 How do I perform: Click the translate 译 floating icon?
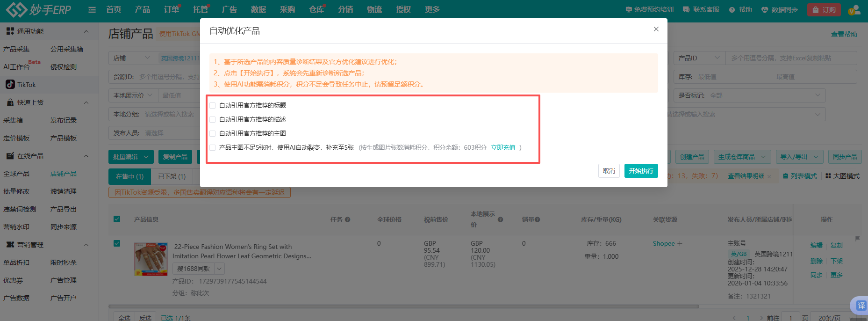(x=861, y=306)
